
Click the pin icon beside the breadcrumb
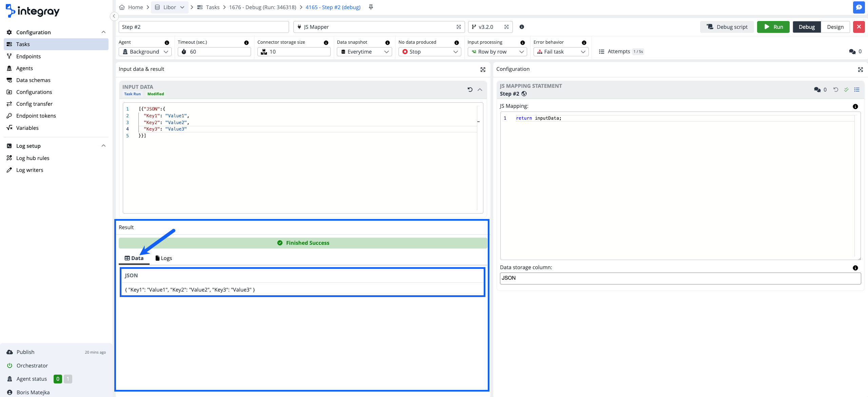pos(371,7)
